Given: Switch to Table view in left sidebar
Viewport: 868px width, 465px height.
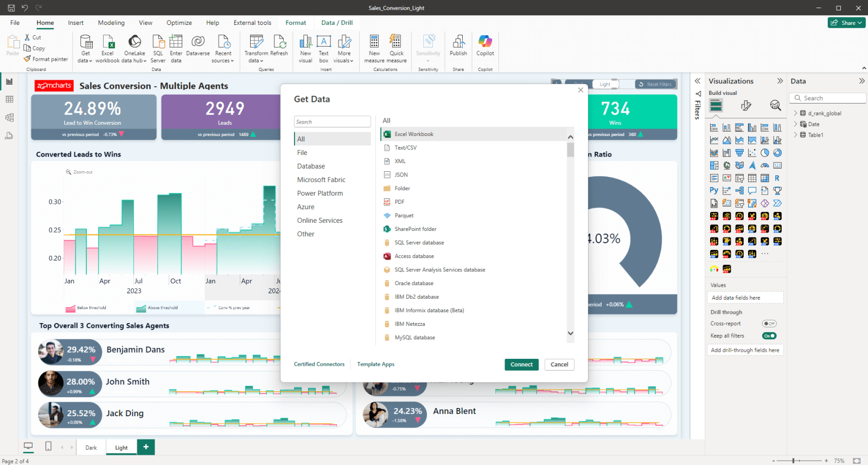Looking at the screenshot, I should click(x=9, y=99).
